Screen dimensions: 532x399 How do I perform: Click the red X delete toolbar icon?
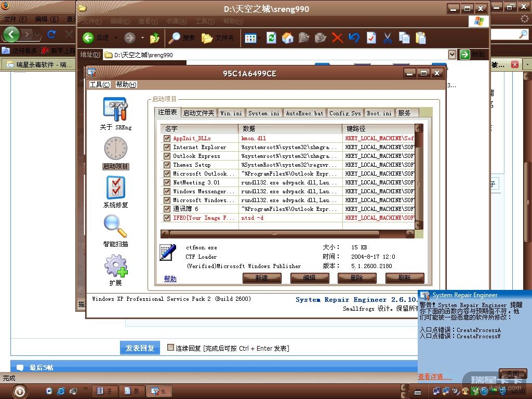click(x=337, y=37)
